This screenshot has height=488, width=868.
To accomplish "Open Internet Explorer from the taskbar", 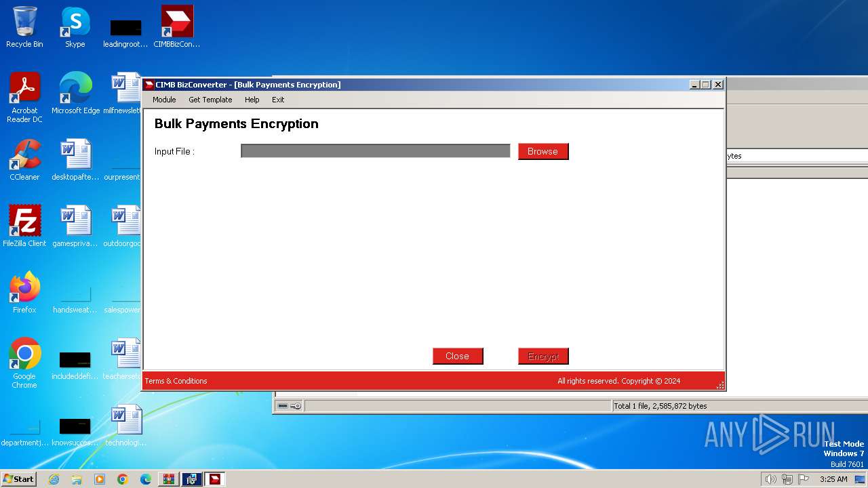I will click(54, 479).
